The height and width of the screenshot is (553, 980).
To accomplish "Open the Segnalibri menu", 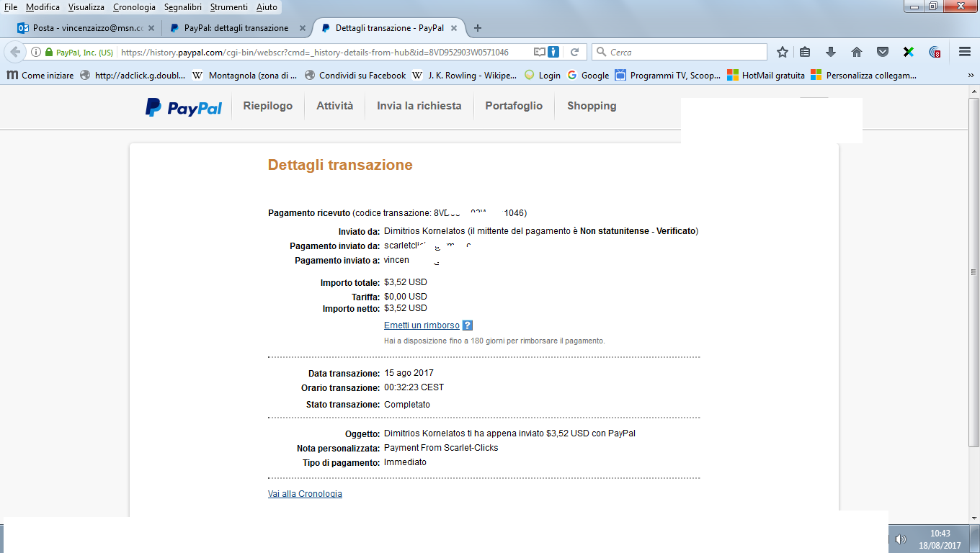I will (x=183, y=6).
